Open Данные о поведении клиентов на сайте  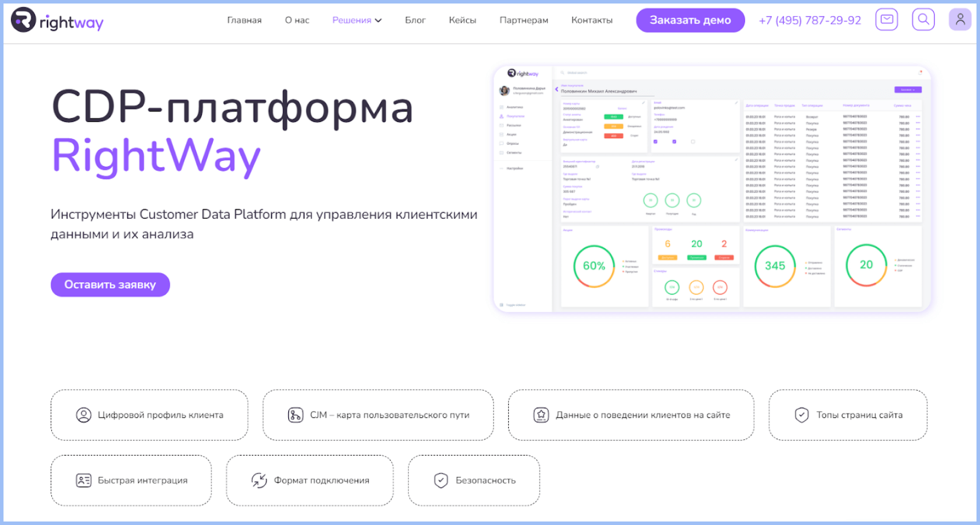point(631,415)
